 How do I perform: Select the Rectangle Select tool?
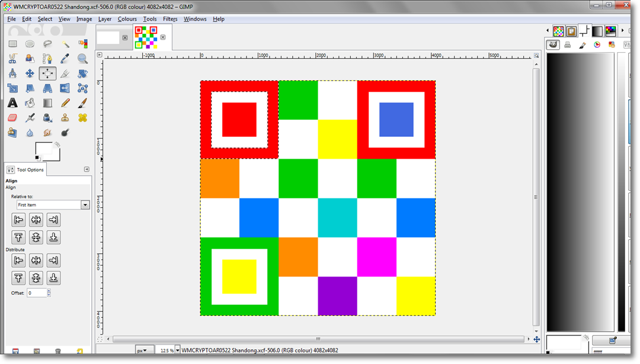12,44
